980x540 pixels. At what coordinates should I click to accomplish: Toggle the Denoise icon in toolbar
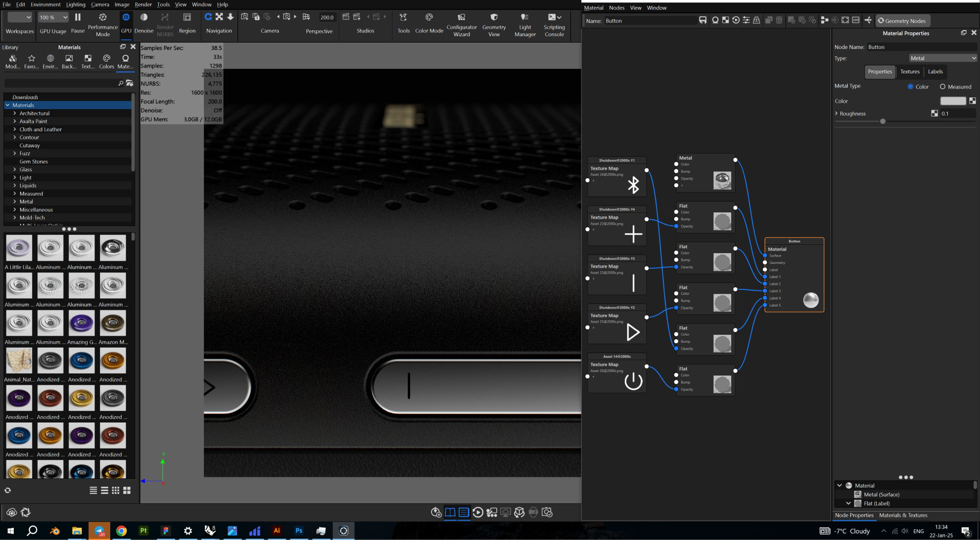click(x=144, y=18)
